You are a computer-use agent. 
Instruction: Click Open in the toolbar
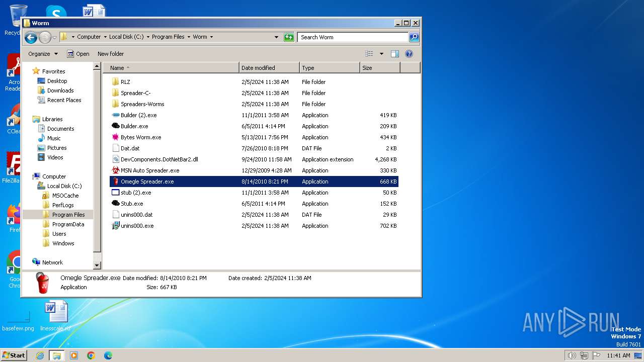78,54
